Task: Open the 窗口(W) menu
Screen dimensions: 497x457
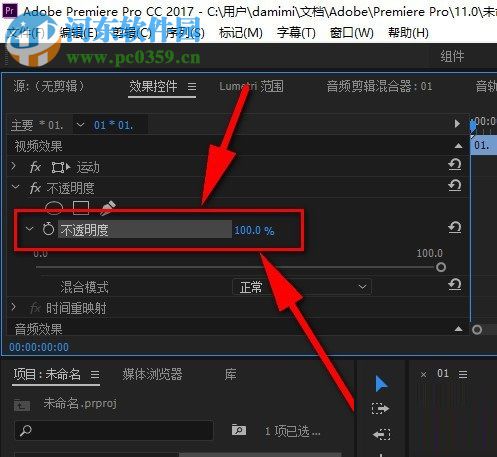Action: [351, 33]
